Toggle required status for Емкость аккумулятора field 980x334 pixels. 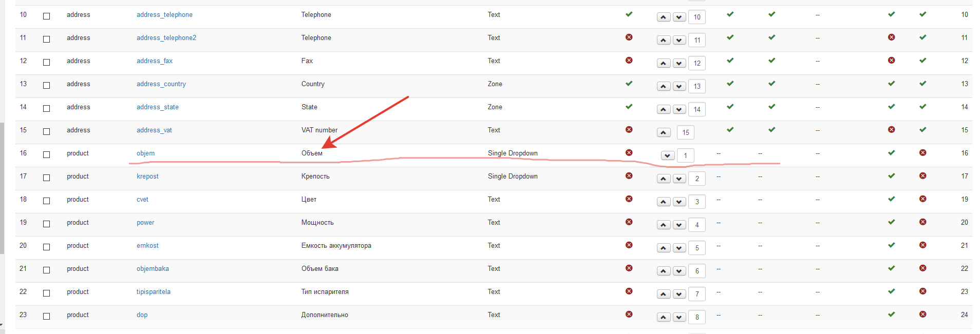coord(629,245)
